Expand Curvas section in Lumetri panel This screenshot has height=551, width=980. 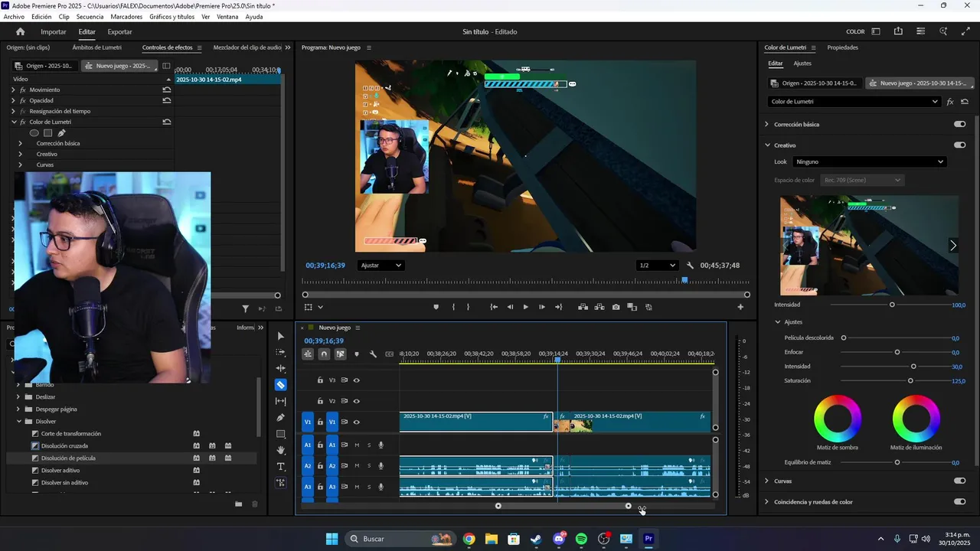[767, 481]
